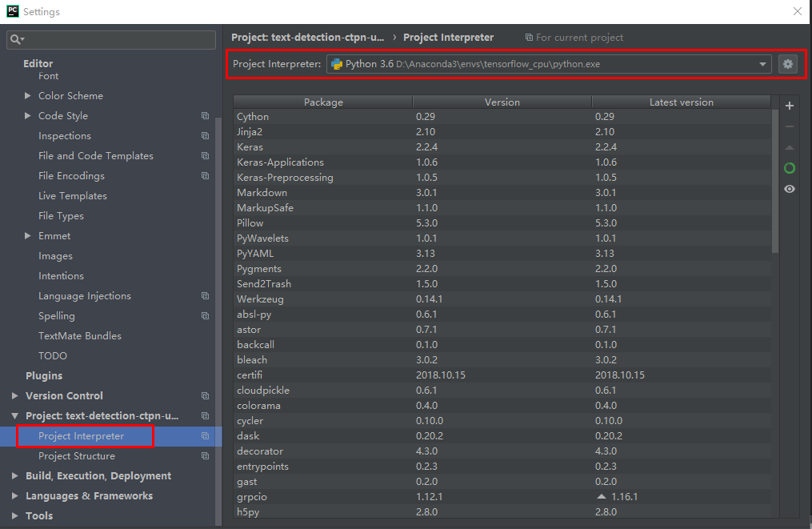Click project-level icon beside File and Code Templates
The height and width of the screenshot is (529, 812).
pos(205,156)
